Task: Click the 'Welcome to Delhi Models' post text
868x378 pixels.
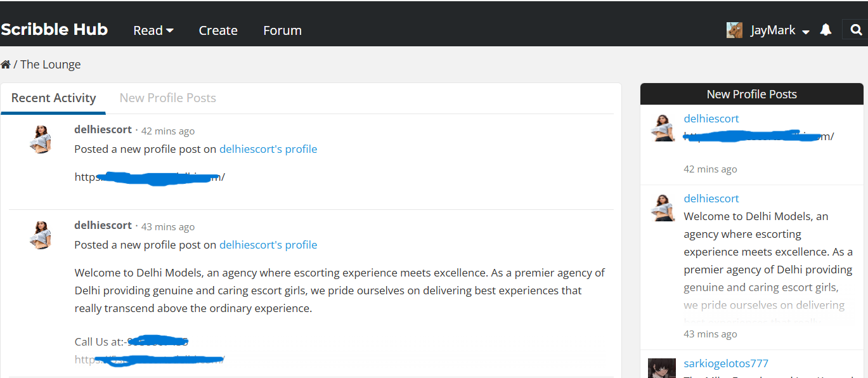Action: [x=340, y=290]
